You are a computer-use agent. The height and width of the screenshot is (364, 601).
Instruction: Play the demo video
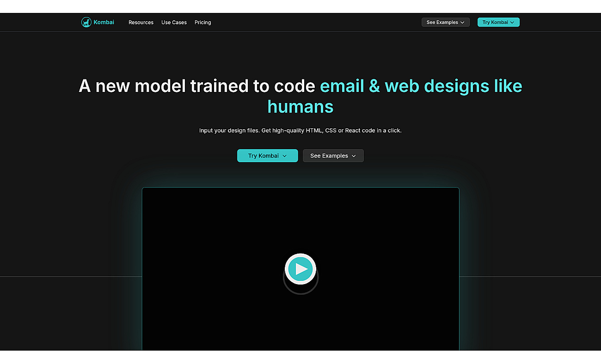[x=300, y=269]
